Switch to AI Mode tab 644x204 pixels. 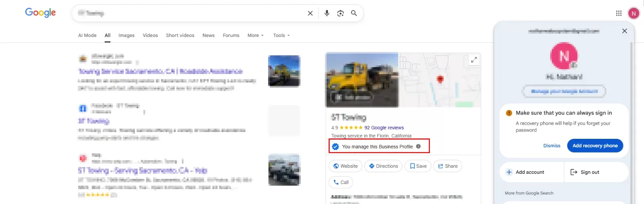coord(87,35)
